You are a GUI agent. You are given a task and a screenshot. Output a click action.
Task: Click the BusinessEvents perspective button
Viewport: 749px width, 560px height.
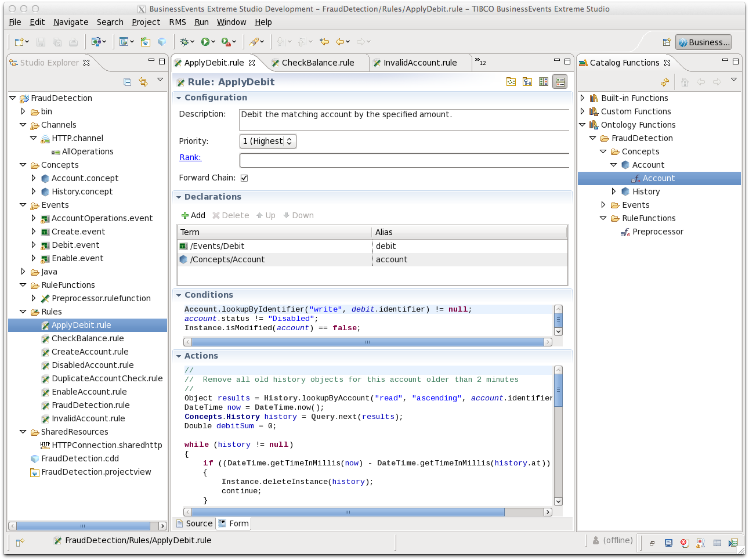(x=703, y=42)
